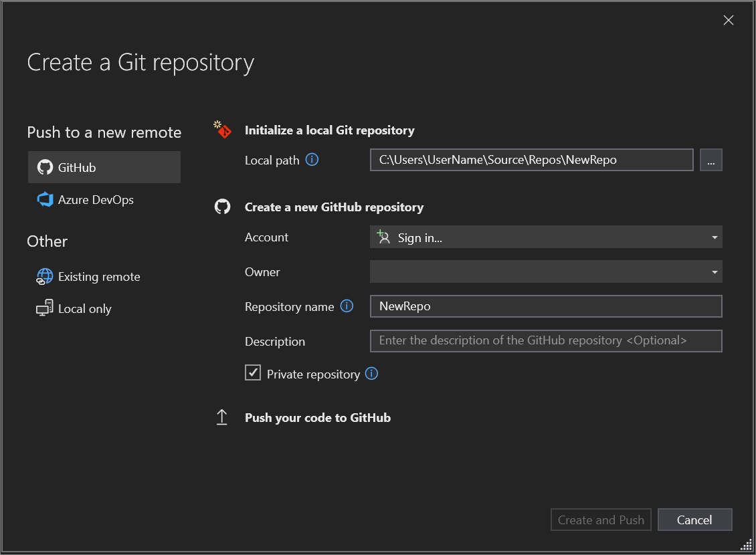Click the Push your code upload arrow icon
Viewport: 756px width, 555px height.
click(x=222, y=418)
